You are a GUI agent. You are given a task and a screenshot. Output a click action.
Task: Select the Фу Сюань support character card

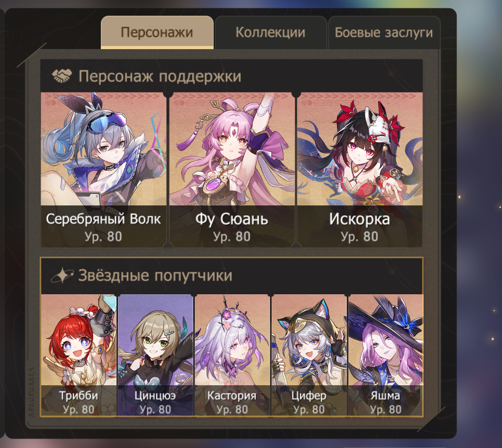point(232,170)
